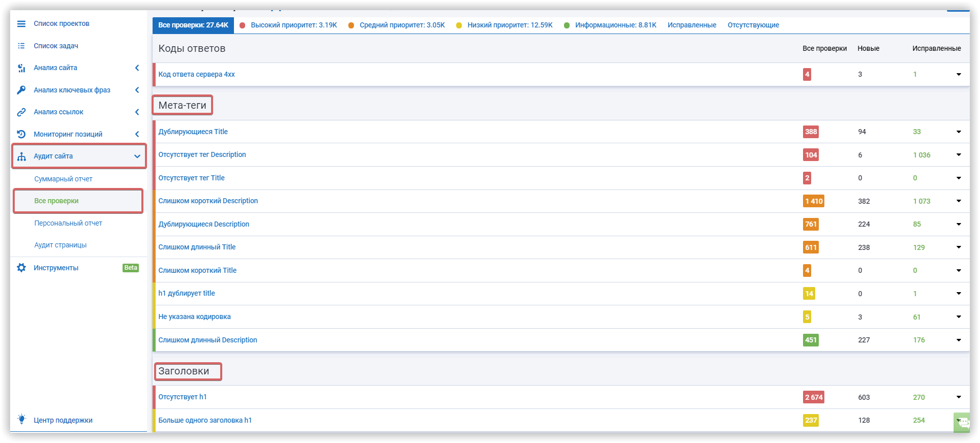Click the Beta badge next to Инструменты
Viewport: 980px width, 443px height.
[x=131, y=268]
